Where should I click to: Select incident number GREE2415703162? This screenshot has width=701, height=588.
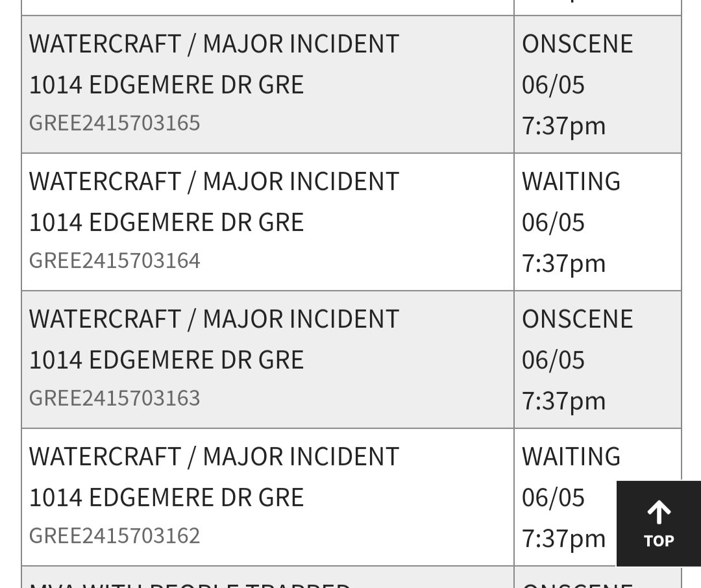(x=114, y=536)
